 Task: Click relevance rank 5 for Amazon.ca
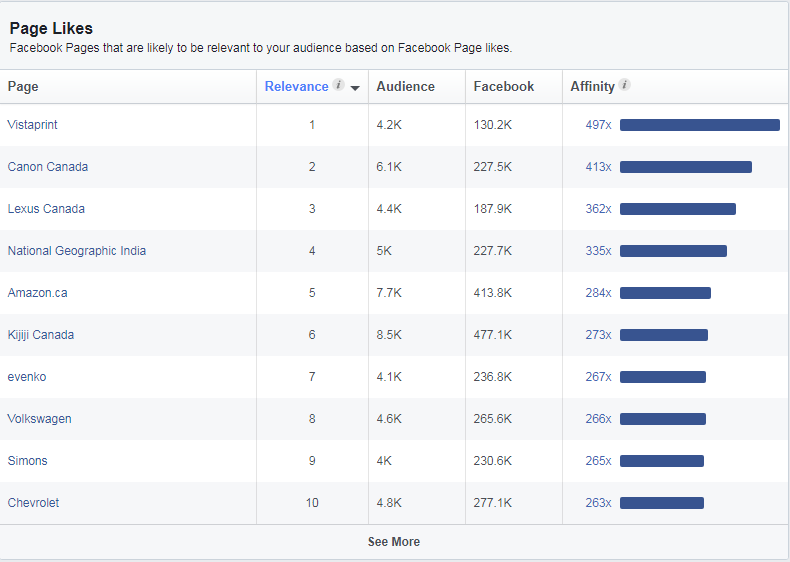coord(312,293)
